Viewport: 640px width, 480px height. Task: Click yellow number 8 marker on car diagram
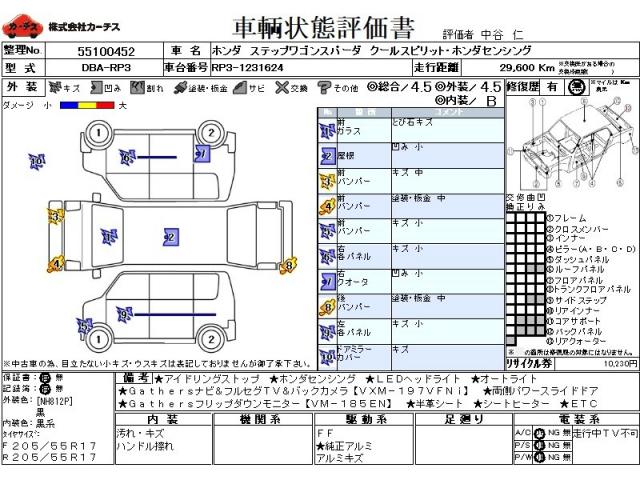pos(289,265)
